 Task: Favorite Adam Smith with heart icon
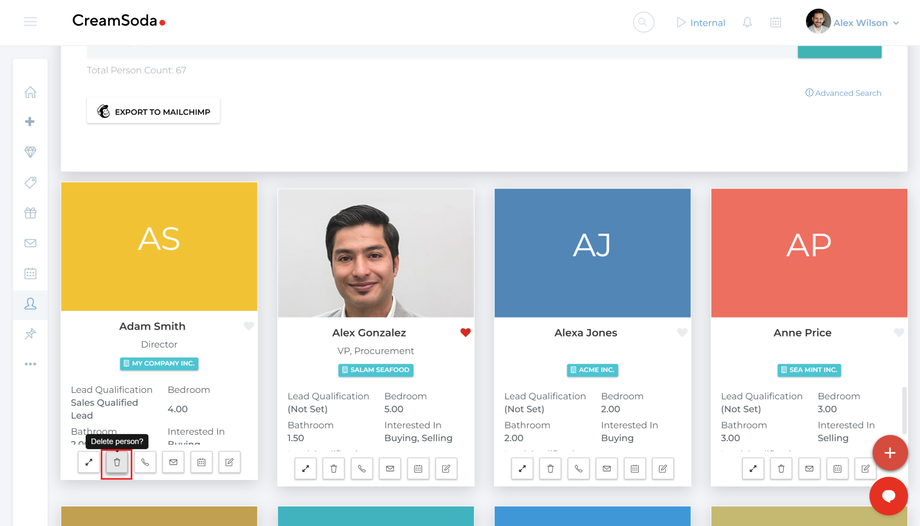coord(249,326)
